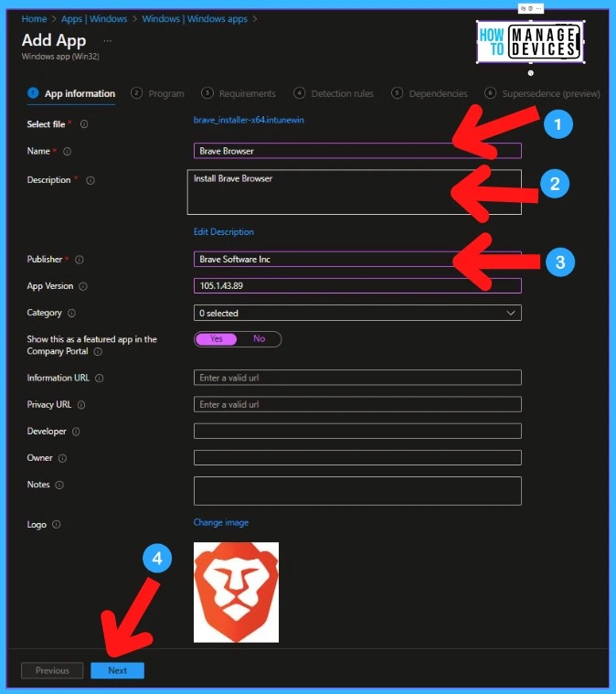Click the Previous button
The width and height of the screenshot is (616, 694).
(52, 670)
